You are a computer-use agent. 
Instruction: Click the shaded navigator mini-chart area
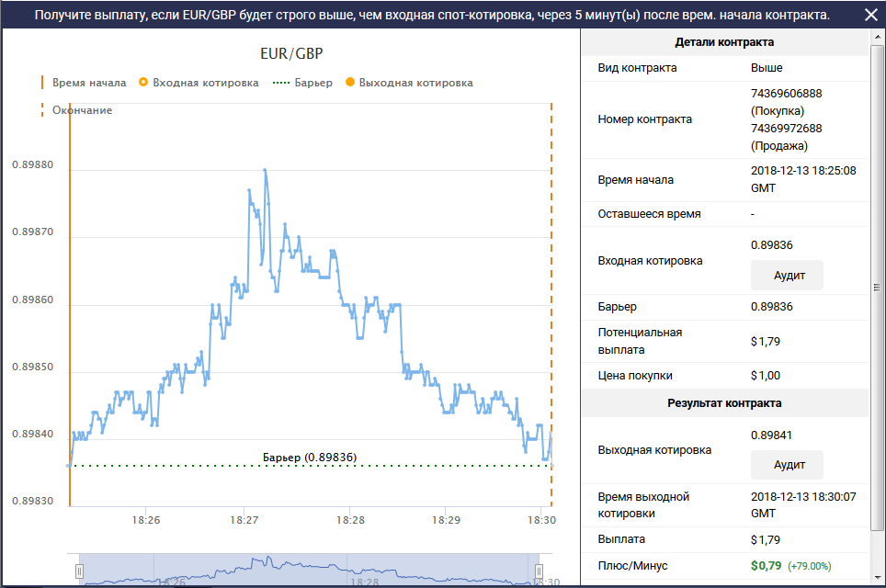(309, 570)
